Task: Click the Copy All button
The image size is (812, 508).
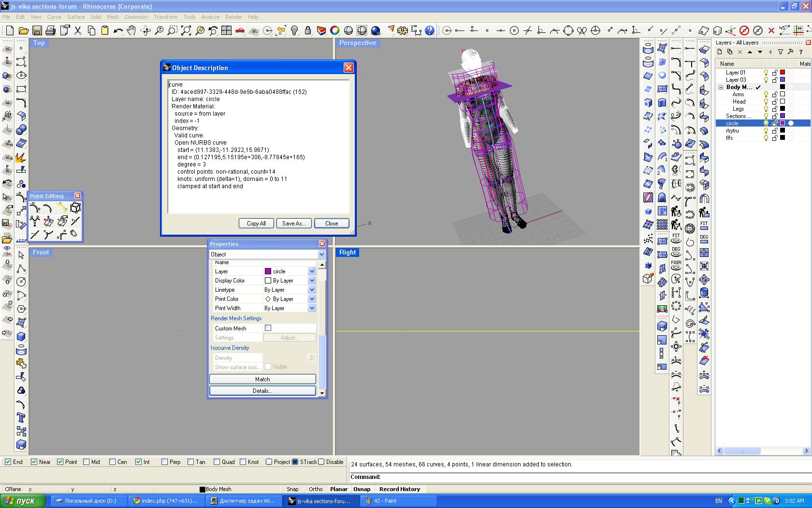Action: 256,224
